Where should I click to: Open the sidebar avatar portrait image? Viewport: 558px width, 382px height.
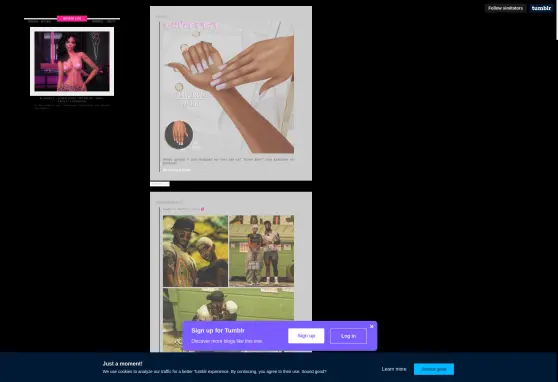[72, 61]
